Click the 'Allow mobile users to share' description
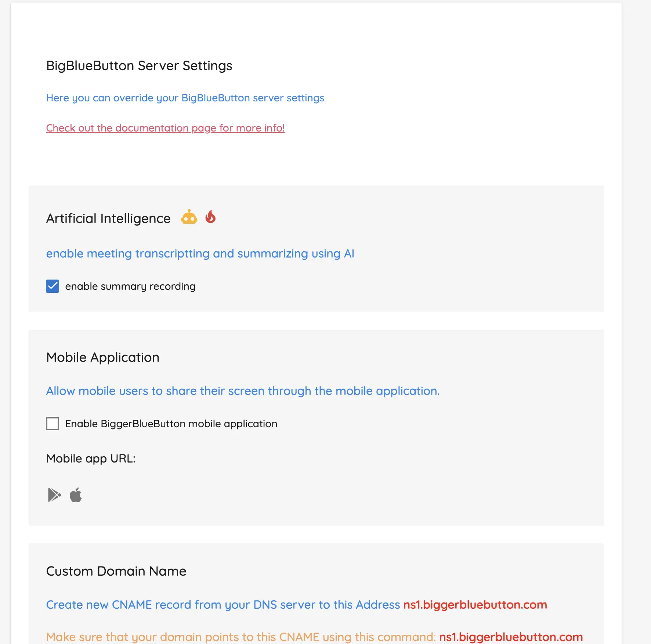 pos(243,391)
